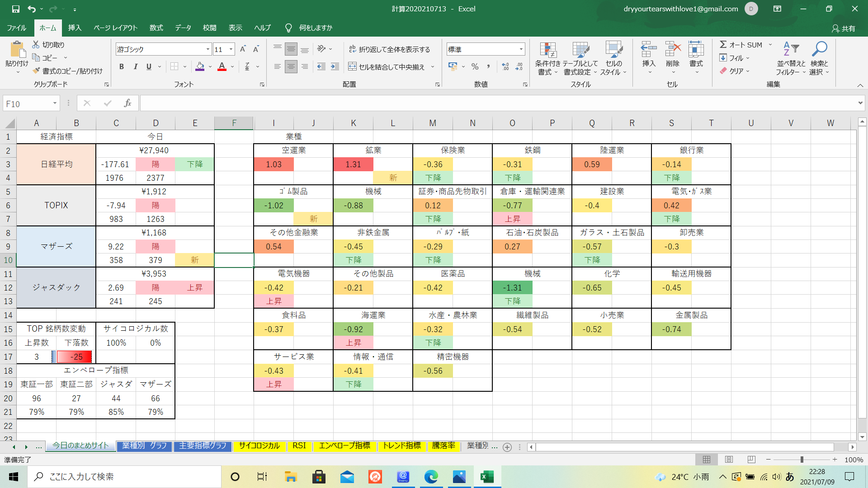
Task: Toggle Bold formatting
Action: 121,67
